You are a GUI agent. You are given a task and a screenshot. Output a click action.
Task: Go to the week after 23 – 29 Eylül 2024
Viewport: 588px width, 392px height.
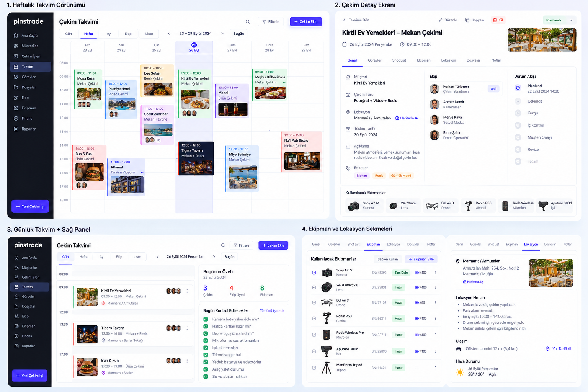coord(222,34)
